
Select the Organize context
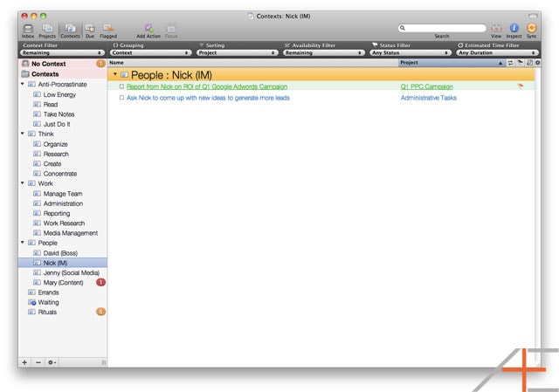click(55, 144)
